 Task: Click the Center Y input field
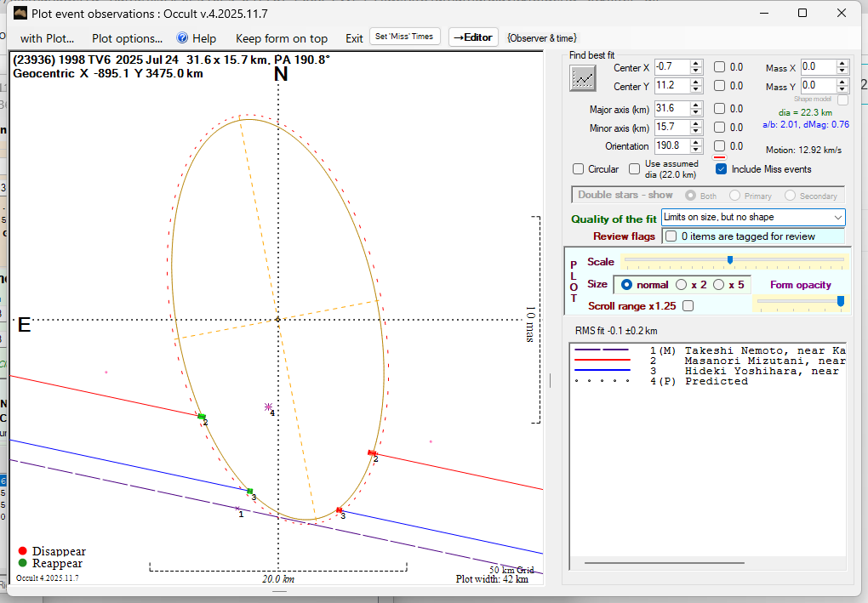pyautogui.click(x=671, y=86)
